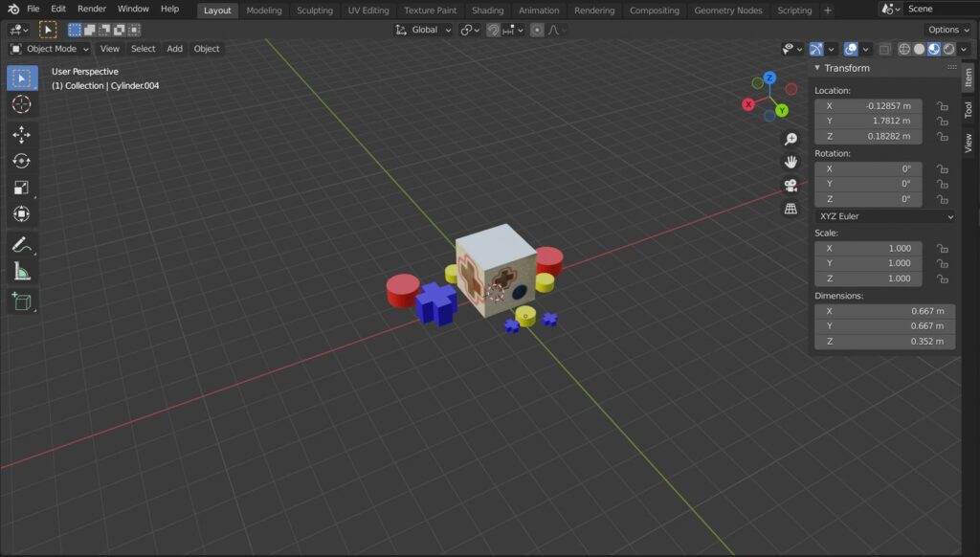Open the XYZ Euler rotation mode dropdown

(884, 216)
